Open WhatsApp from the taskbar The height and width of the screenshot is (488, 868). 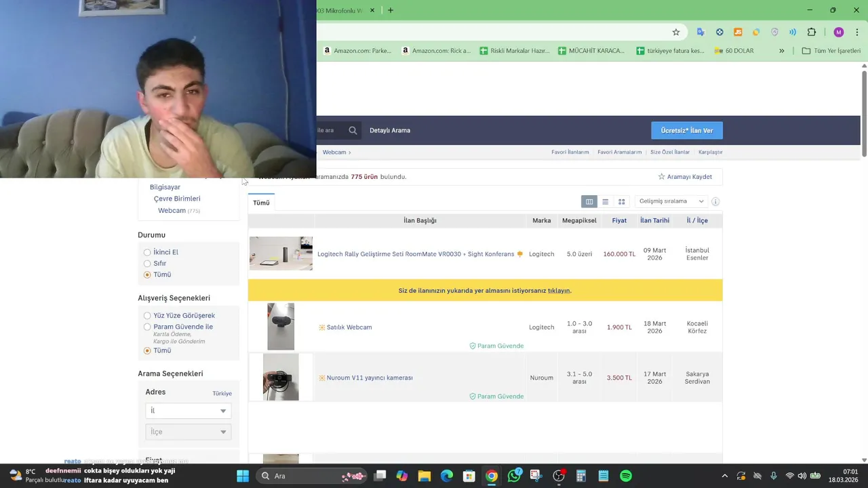pyautogui.click(x=514, y=476)
